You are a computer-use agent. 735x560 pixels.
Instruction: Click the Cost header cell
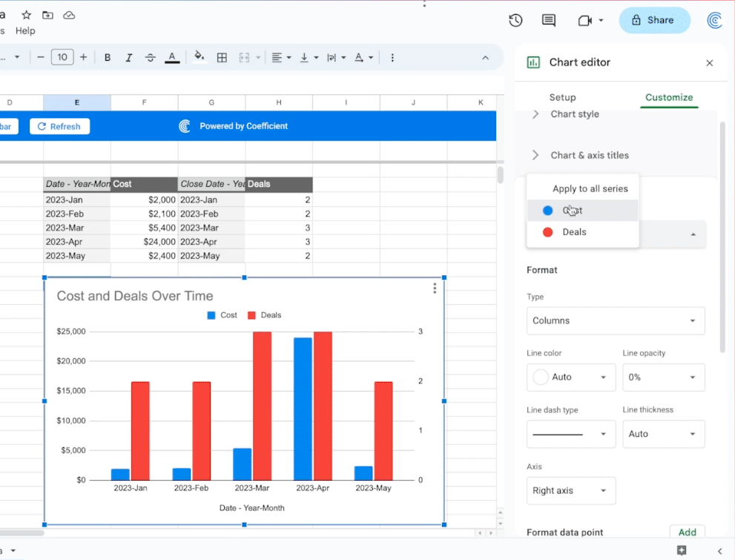[x=144, y=184]
